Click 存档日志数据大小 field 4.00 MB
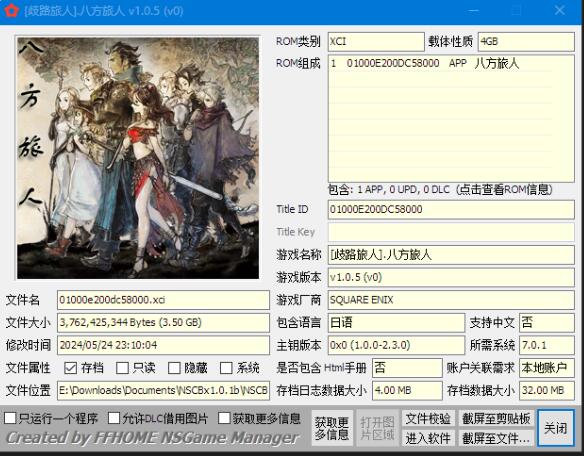The width and height of the screenshot is (584, 456). 407,390
